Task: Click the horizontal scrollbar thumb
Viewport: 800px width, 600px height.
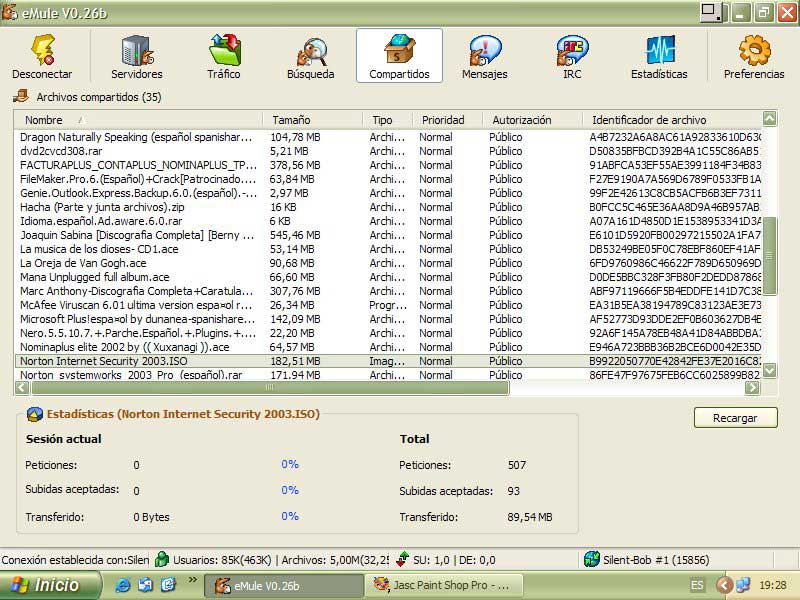Action: (270, 388)
